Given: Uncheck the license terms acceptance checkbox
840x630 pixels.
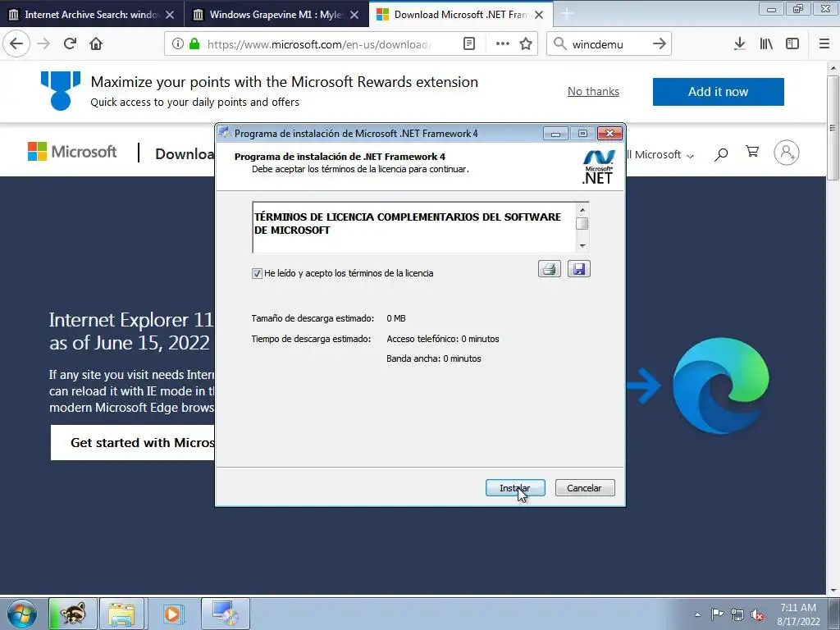Looking at the screenshot, I should click(x=257, y=273).
